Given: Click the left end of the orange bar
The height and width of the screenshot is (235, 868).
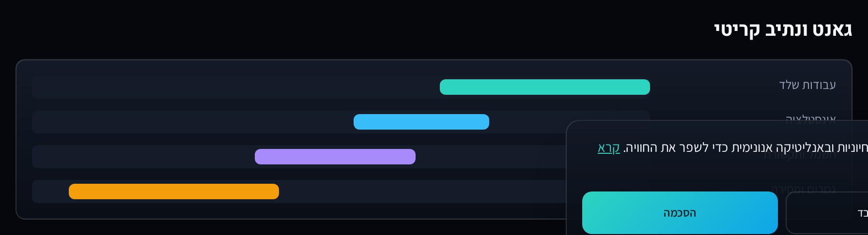Looking at the screenshot, I should point(74,191).
